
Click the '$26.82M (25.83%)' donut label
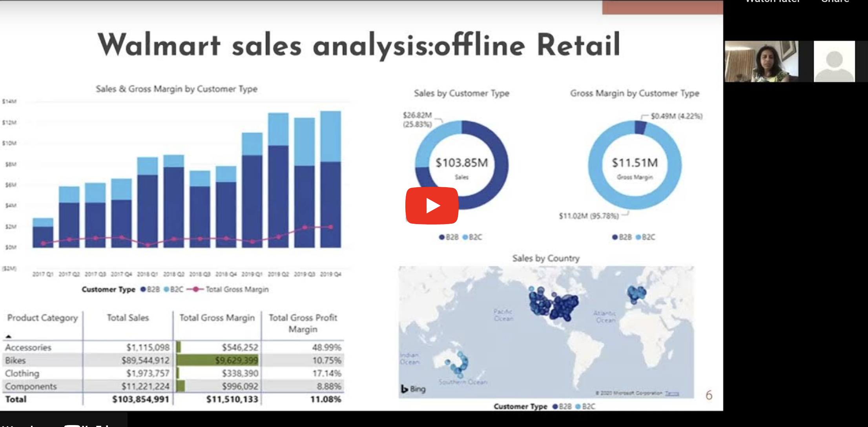tap(418, 120)
